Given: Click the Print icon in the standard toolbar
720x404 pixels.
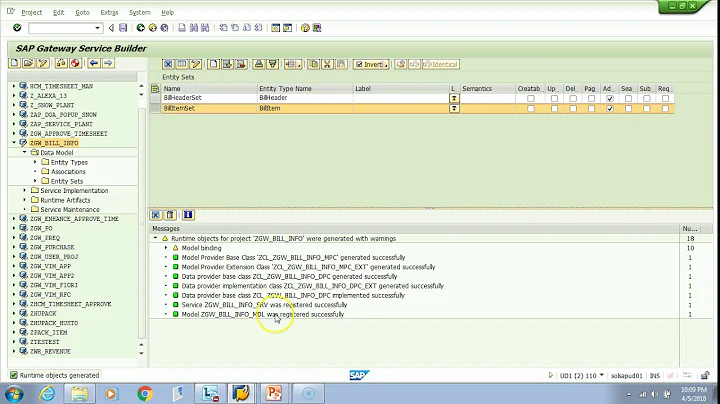Looking at the screenshot, I should (182, 28).
